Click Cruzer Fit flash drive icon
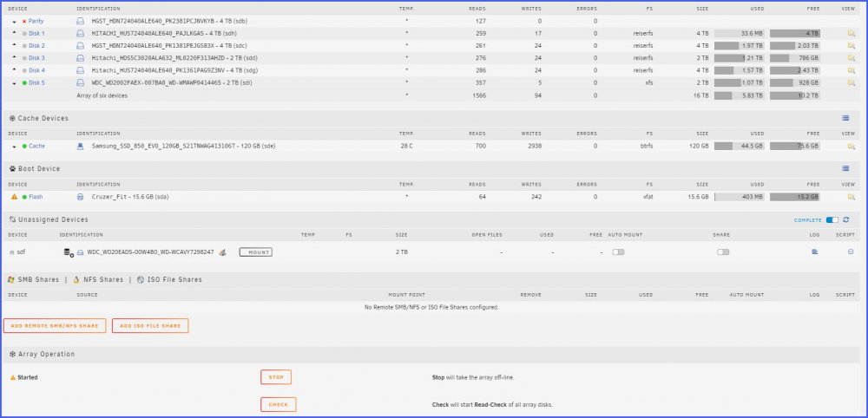 coord(80,197)
